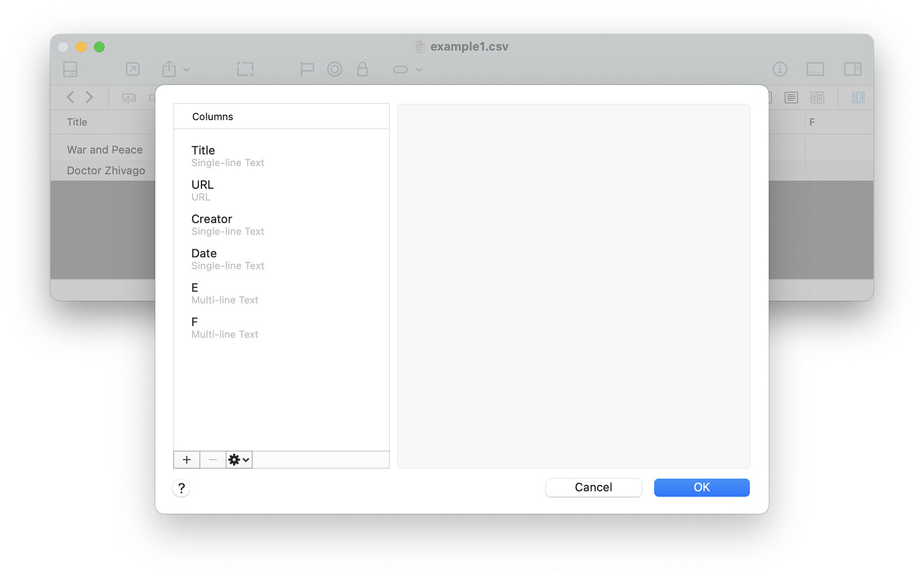Open the gear action menu in the Columns dialog
This screenshot has height=580, width=924.
pyautogui.click(x=238, y=459)
